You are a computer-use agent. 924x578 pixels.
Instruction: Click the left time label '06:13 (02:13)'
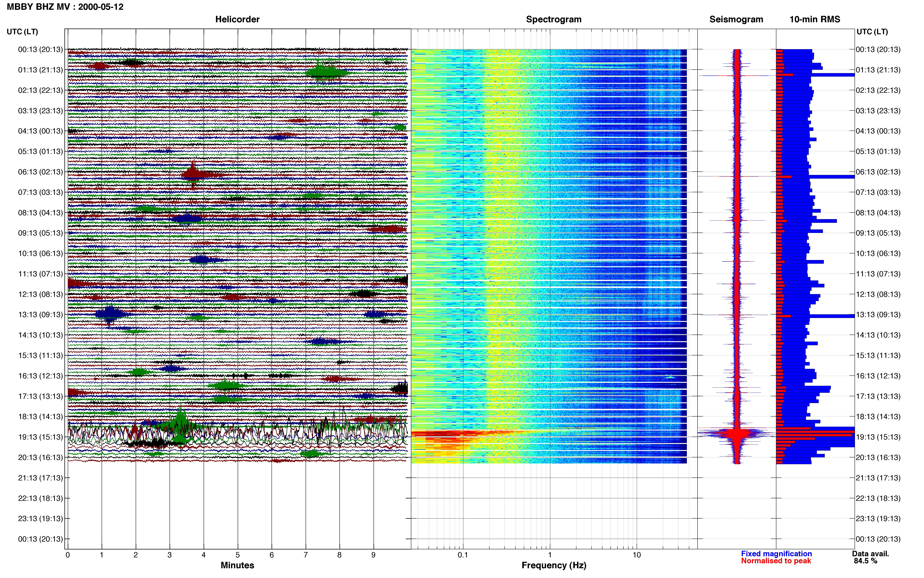[x=40, y=172]
